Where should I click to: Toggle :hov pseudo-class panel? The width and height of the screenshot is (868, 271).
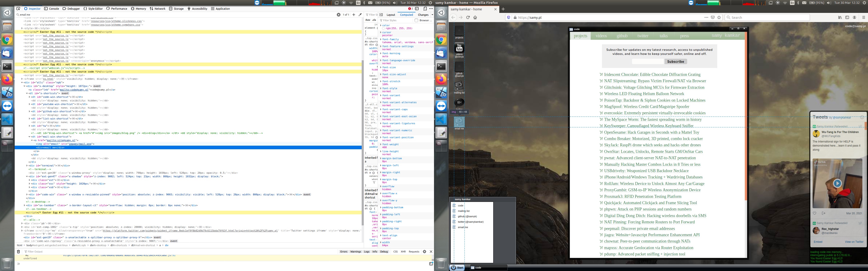[368, 20]
